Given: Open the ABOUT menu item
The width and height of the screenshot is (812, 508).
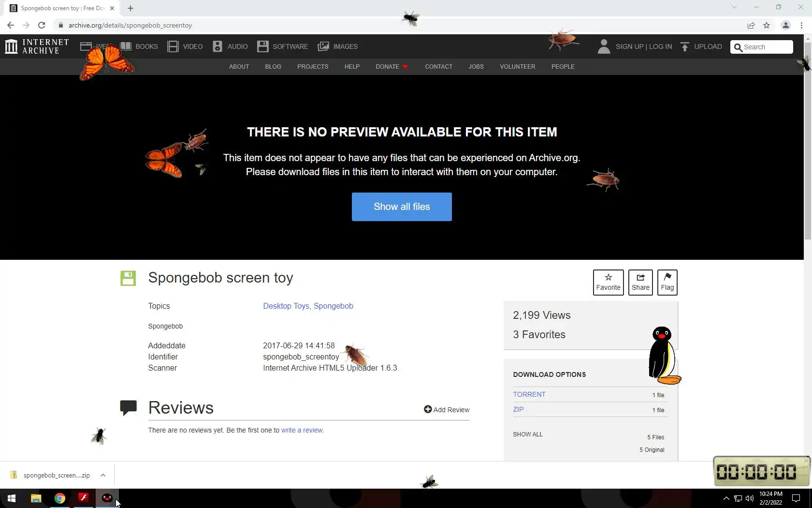Looking at the screenshot, I should (x=239, y=67).
